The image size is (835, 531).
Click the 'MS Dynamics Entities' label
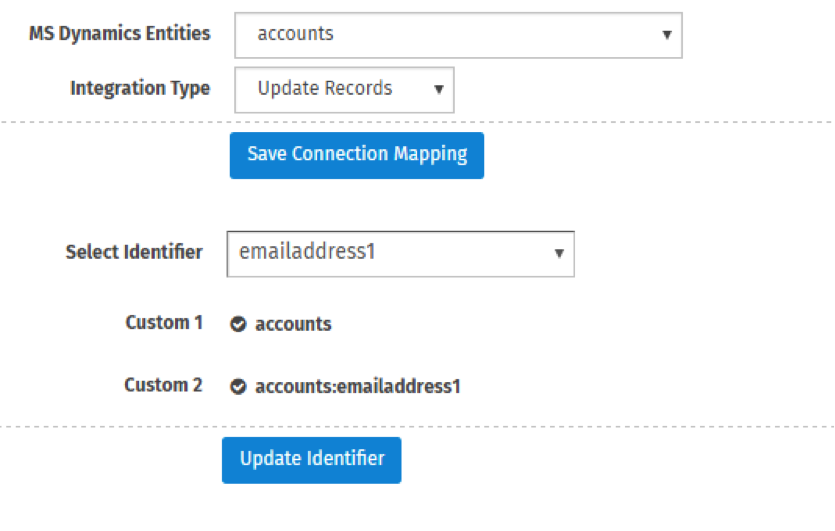pyautogui.click(x=120, y=34)
